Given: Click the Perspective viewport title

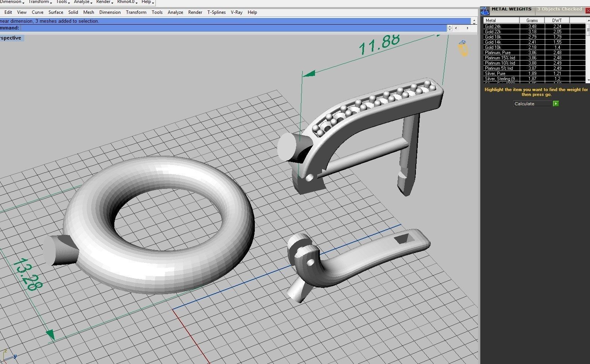Looking at the screenshot, I should coord(11,38).
